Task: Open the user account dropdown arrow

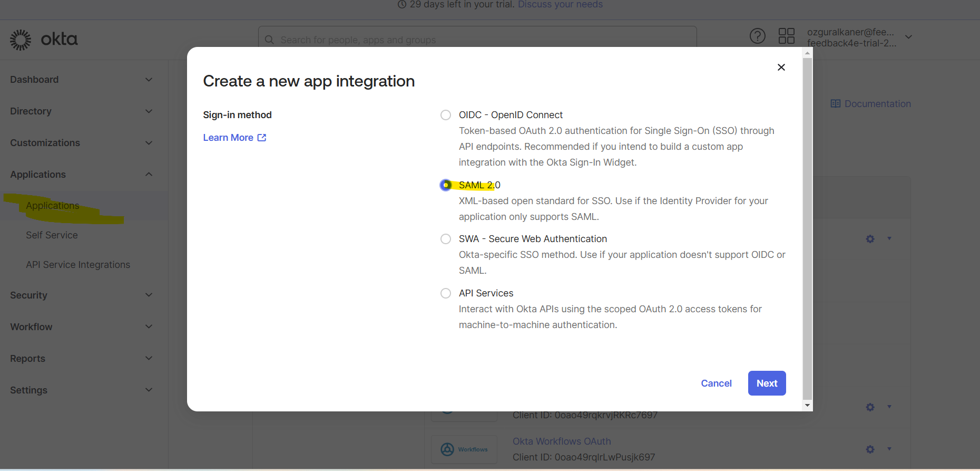Action: pyautogui.click(x=908, y=37)
